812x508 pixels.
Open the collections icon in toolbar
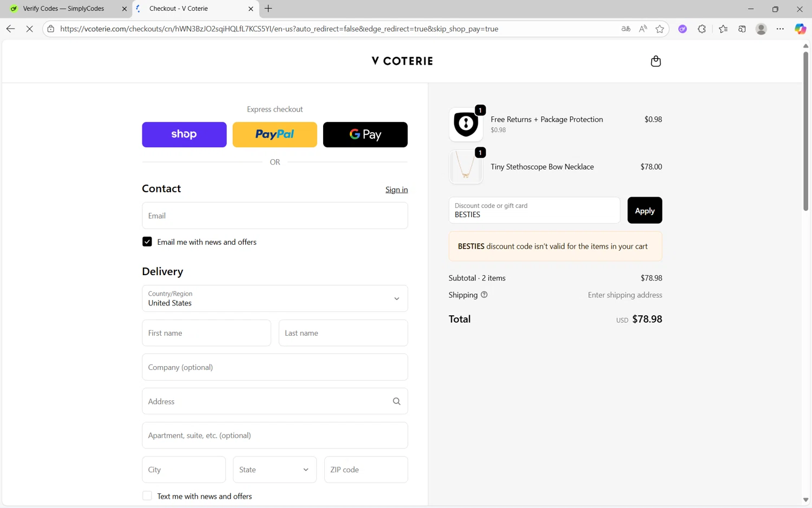[x=742, y=29]
